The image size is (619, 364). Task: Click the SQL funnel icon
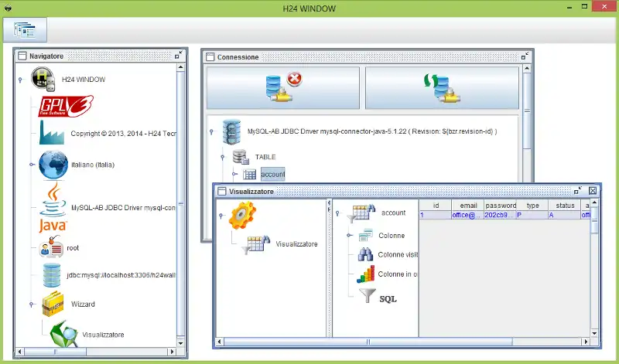[367, 295]
